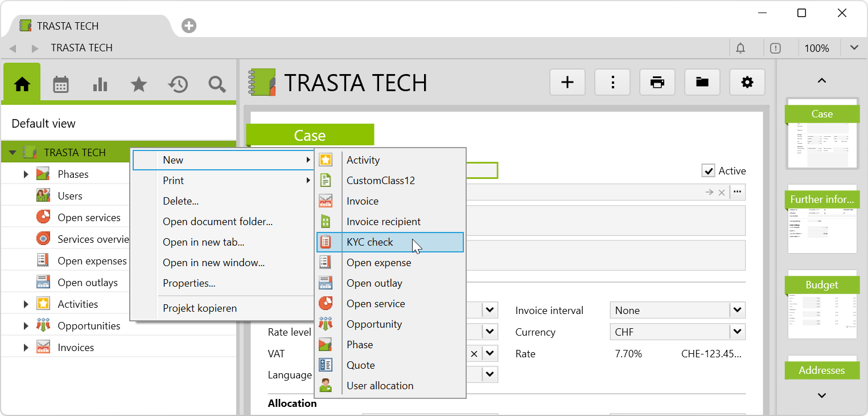Viewport: 868px width, 416px height.
Task: Open the calendar view icon
Action: [x=61, y=84]
